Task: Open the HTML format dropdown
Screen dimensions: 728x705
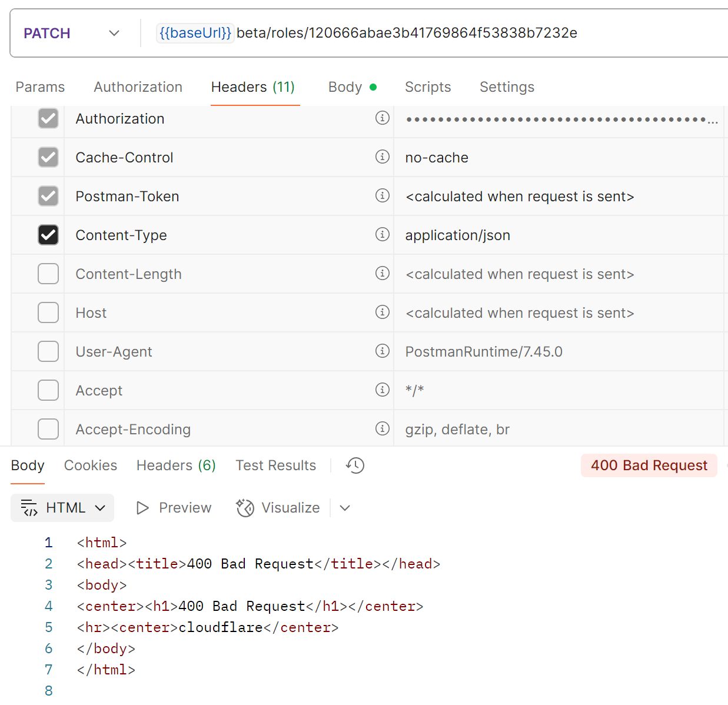Action: pos(62,508)
